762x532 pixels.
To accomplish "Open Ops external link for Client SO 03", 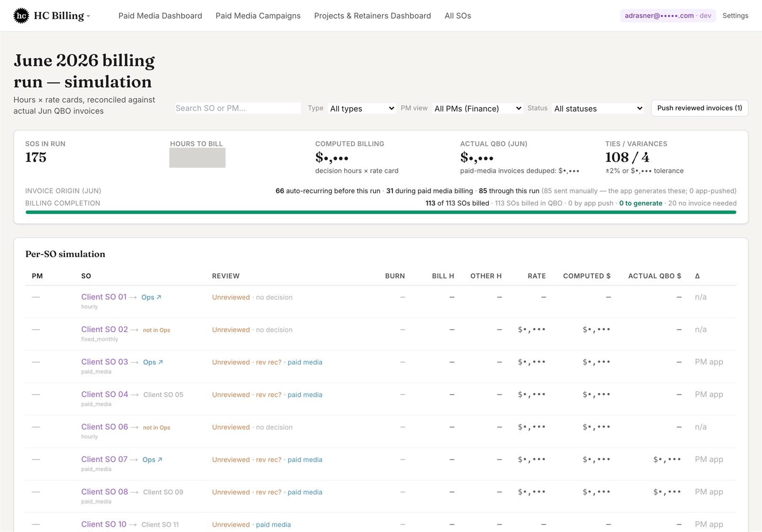I will (153, 362).
